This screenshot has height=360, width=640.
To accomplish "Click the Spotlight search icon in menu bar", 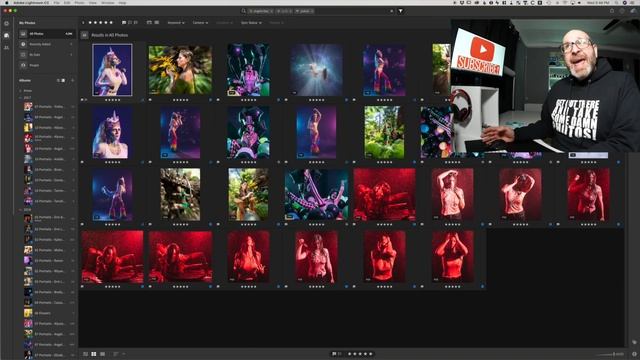I will click(617, 3).
